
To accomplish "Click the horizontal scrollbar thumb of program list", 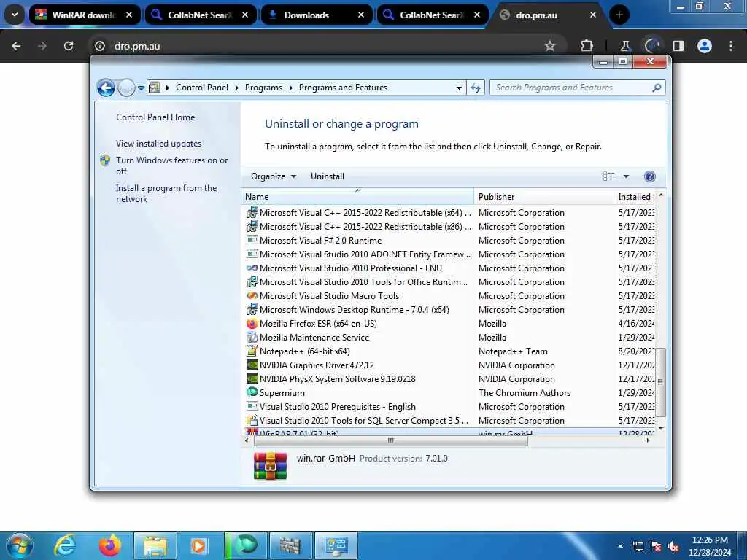I will tap(391, 441).
